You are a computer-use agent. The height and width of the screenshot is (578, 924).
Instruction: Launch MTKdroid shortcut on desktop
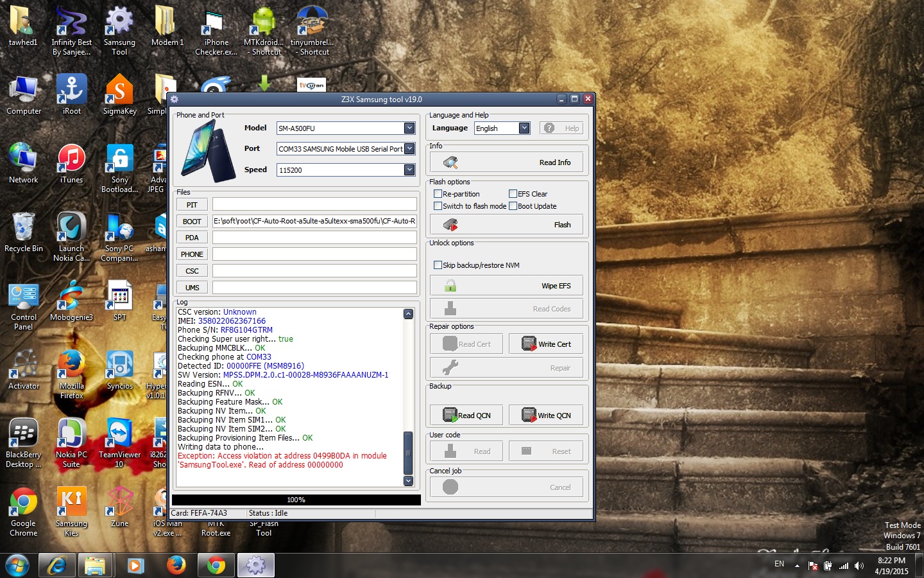(264, 30)
